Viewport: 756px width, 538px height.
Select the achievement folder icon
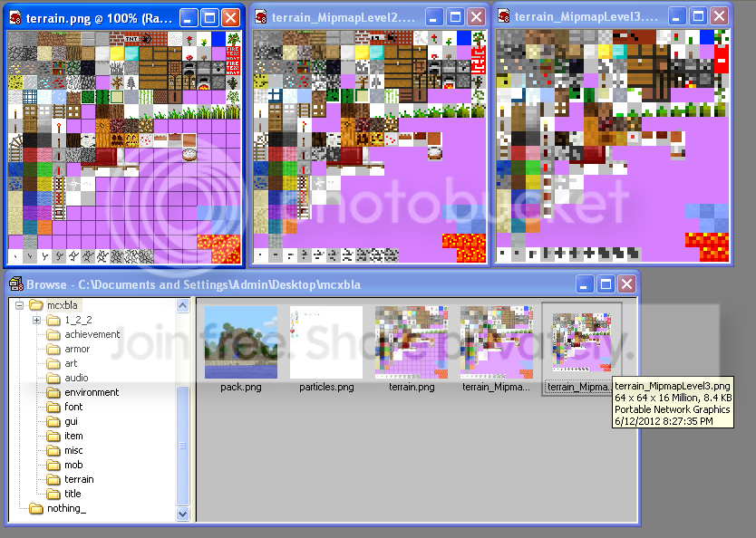click(x=53, y=334)
